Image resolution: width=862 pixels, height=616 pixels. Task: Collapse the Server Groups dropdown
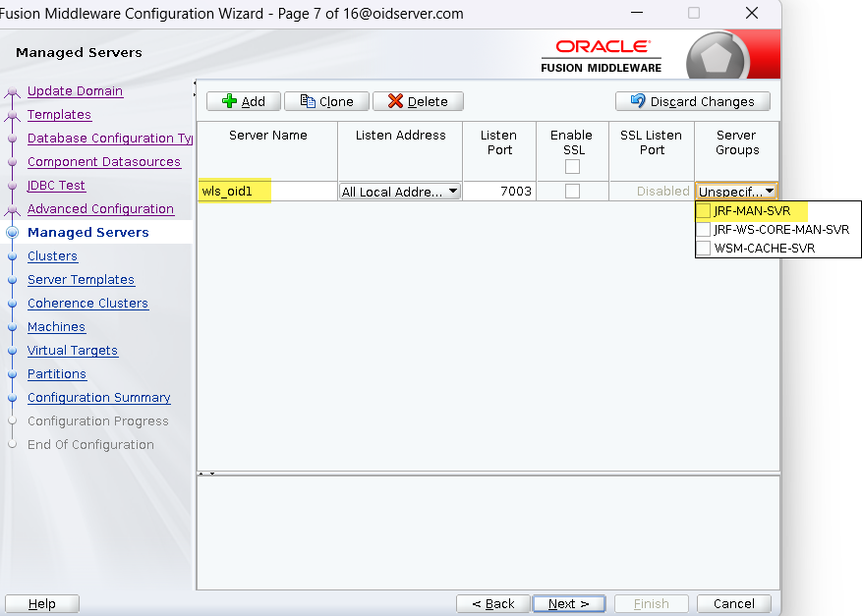pos(770,192)
